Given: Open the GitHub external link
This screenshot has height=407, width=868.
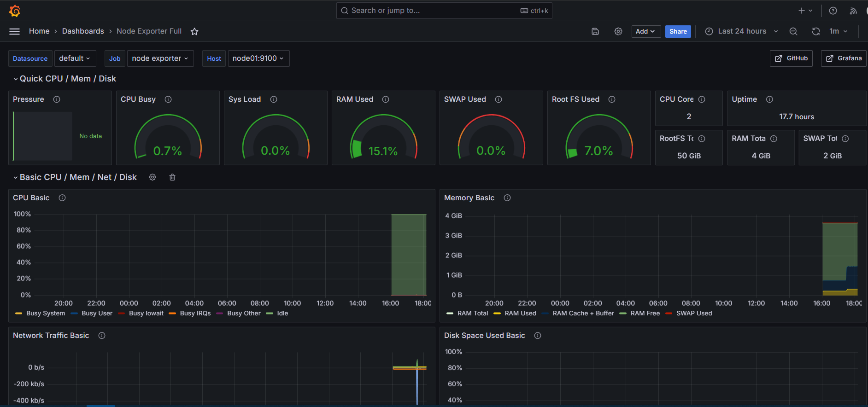Looking at the screenshot, I should pos(791,58).
